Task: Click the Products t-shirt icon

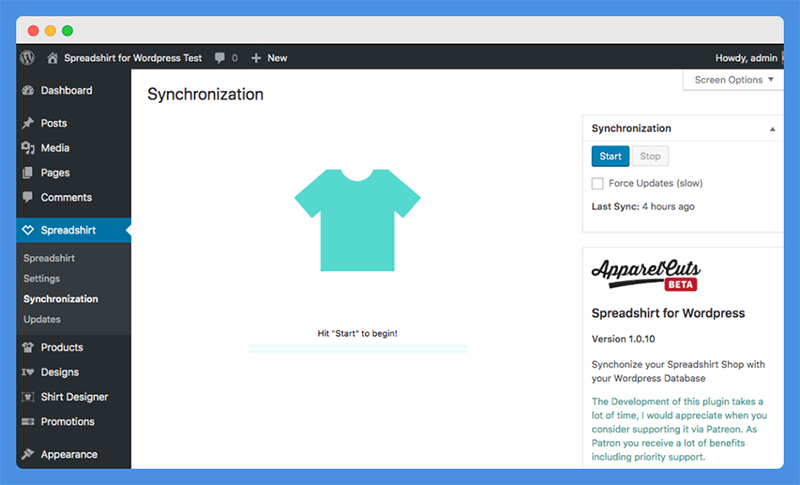Action: [x=28, y=347]
